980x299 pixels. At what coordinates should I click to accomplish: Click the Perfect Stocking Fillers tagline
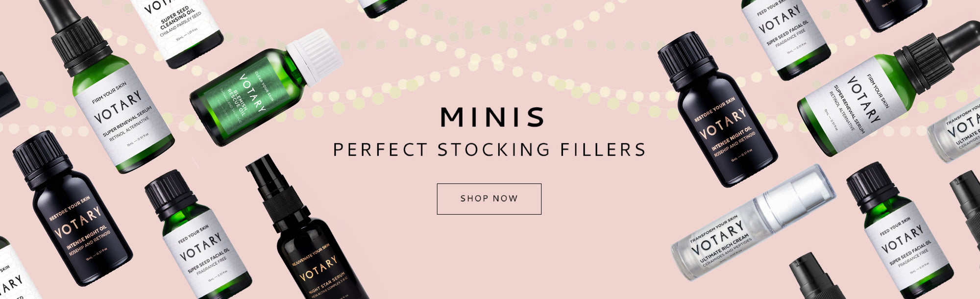click(490, 149)
